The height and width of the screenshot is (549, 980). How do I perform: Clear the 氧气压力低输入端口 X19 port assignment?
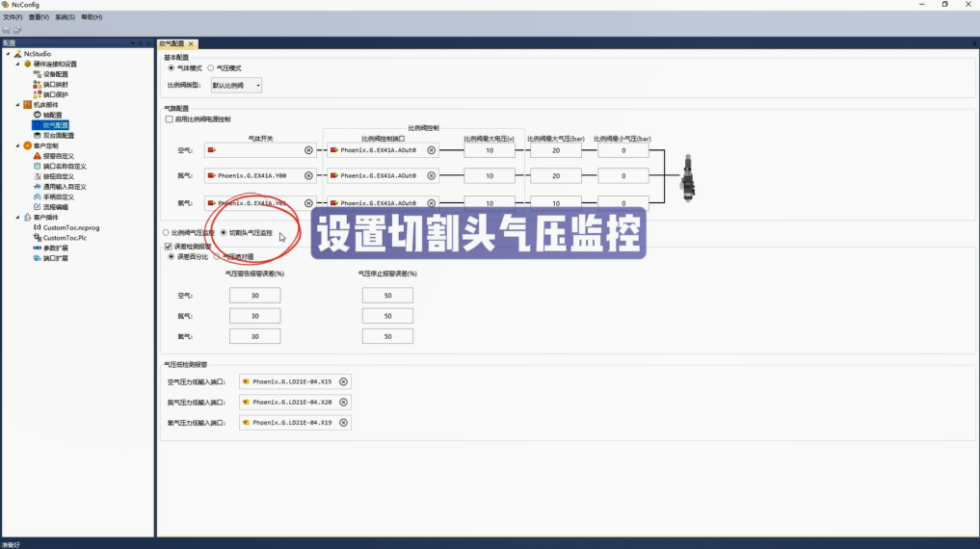tap(343, 423)
